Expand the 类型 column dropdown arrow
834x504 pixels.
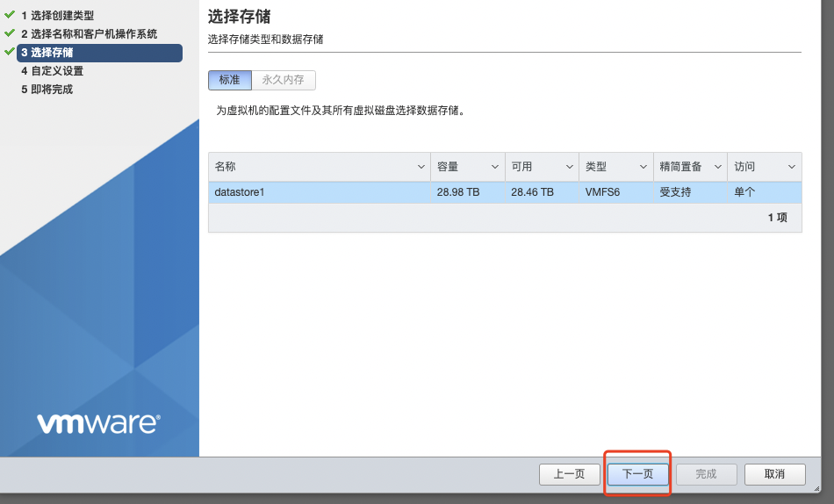(643, 167)
